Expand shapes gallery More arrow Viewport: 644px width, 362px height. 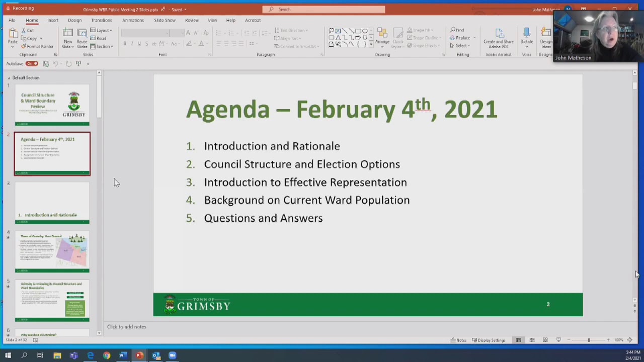click(x=371, y=45)
